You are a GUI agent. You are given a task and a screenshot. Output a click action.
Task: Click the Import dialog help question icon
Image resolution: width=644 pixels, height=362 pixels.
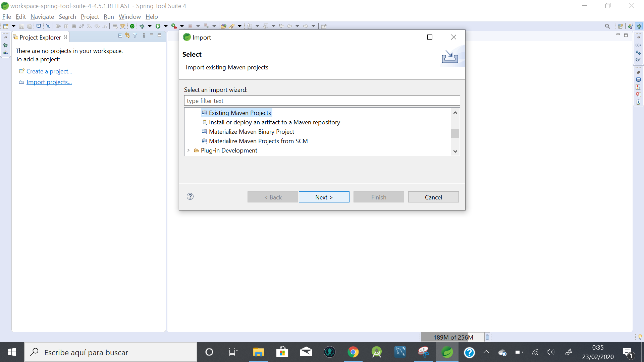point(190,197)
